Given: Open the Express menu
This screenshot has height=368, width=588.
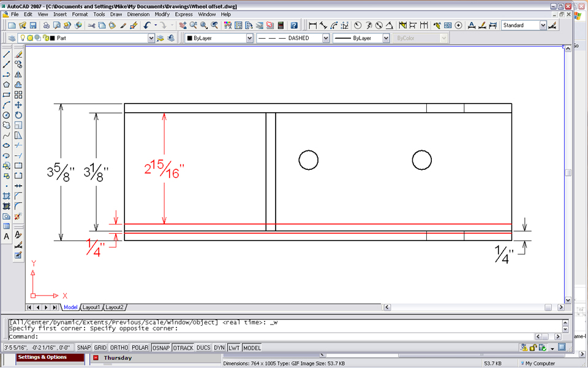Looking at the screenshot, I should [184, 14].
